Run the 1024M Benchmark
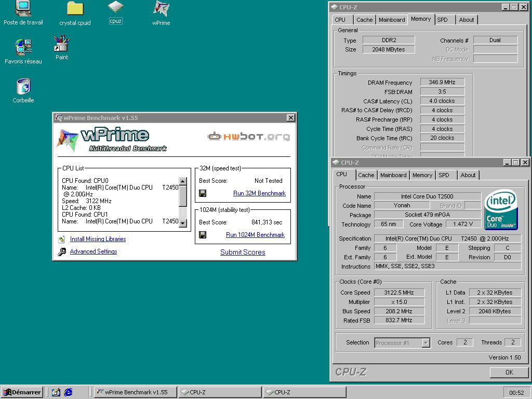532x399 pixels. click(256, 235)
